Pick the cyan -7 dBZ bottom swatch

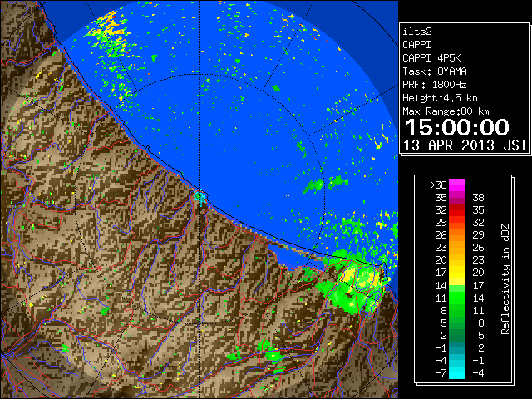pyautogui.click(x=457, y=373)
